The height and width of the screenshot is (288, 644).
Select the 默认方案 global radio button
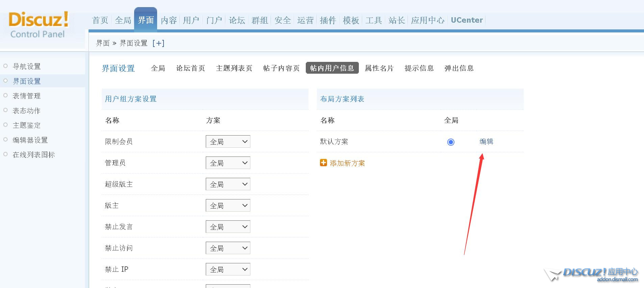pyautogui.click(x=451, y=142)
